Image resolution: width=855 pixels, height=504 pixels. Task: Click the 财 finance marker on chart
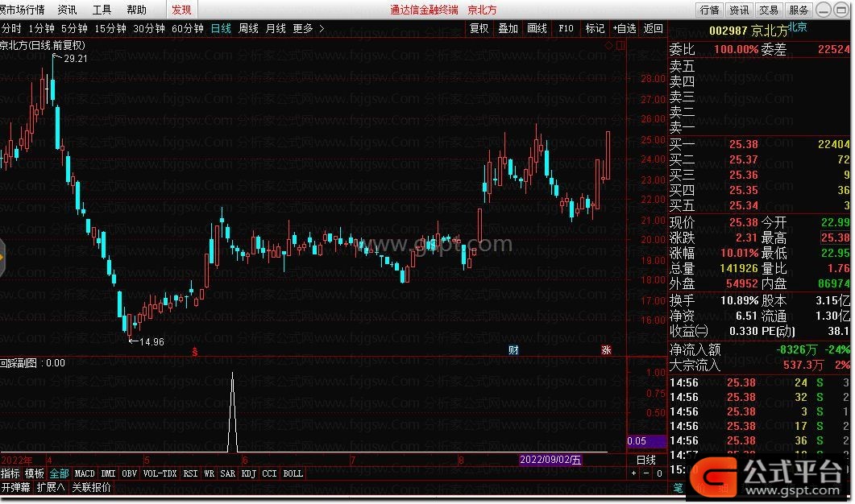[x=513, y=349]
